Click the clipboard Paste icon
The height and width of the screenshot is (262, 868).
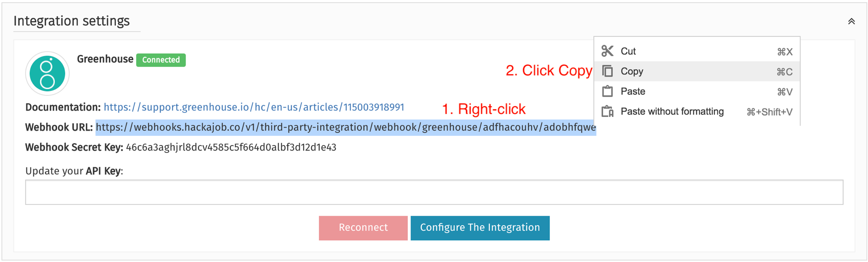(607, 91)
